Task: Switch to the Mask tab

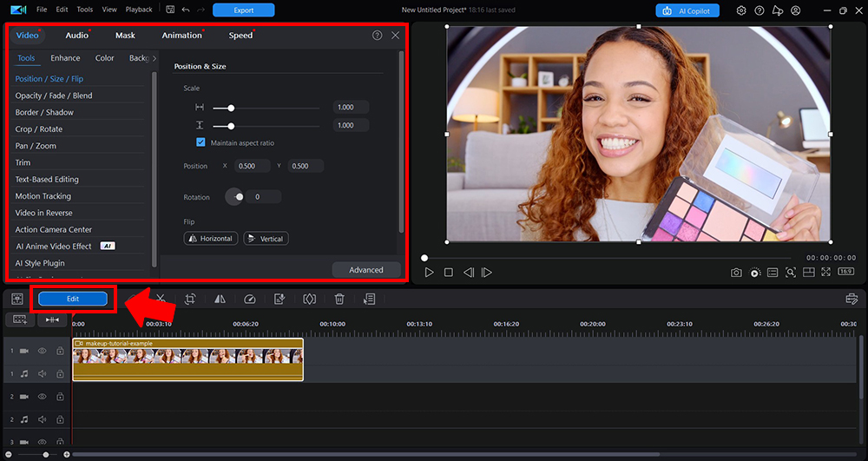Action: 125,36
